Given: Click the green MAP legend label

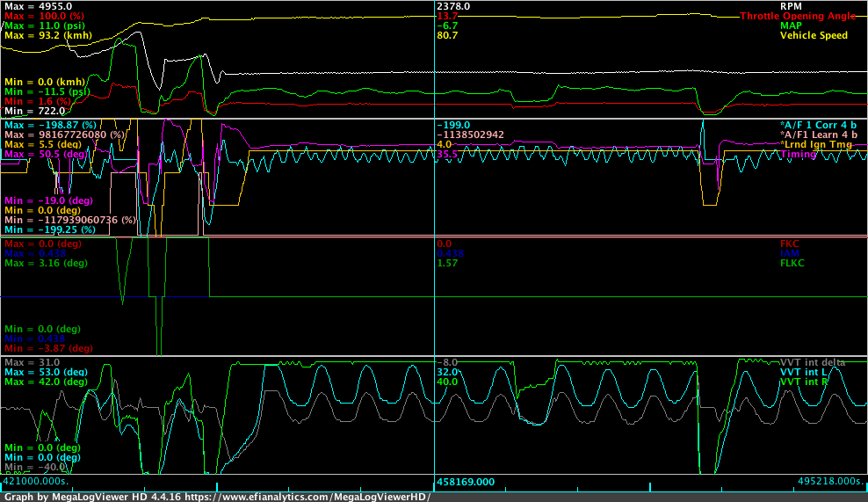Looking at the screenshot, I should coord(791,25).
